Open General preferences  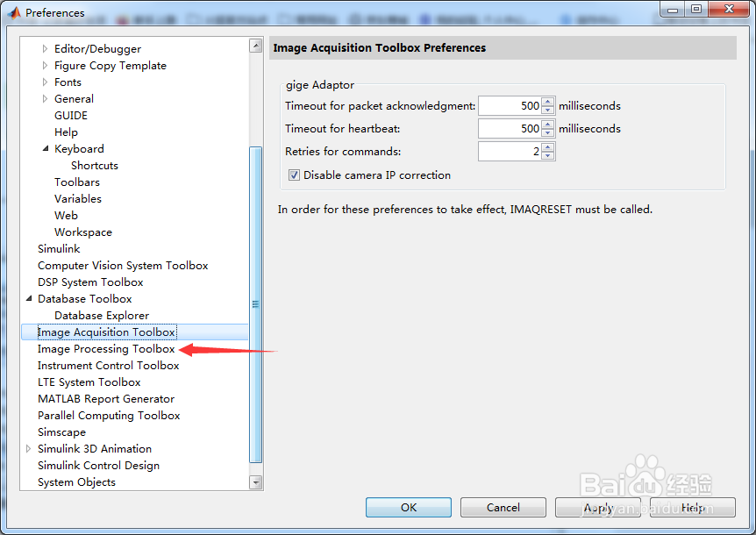(x=74, y=99)
